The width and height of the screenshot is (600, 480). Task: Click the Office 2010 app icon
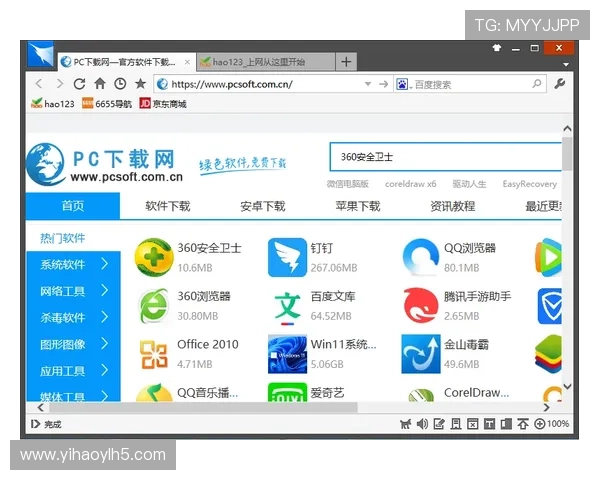click(x=153, y=354)
